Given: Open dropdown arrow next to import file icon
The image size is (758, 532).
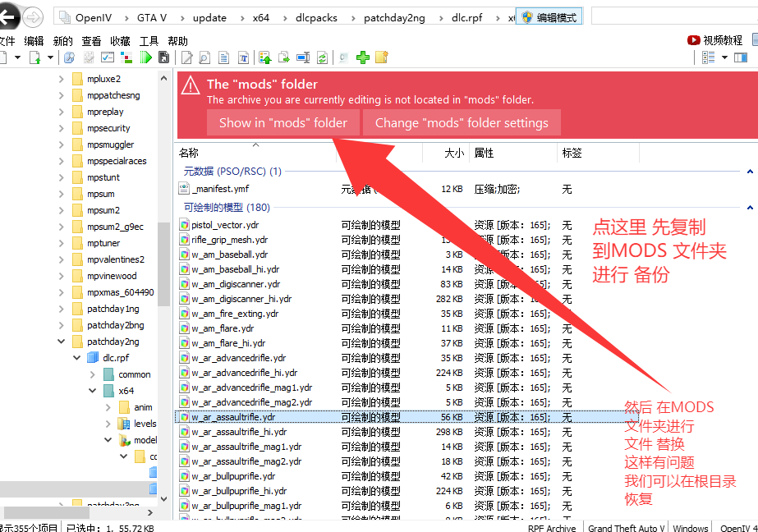Looking at the screenshot, I should (x=50, y=57).
